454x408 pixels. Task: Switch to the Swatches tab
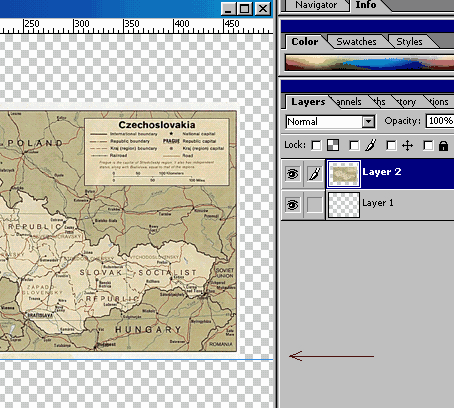[x=356, y=42]
